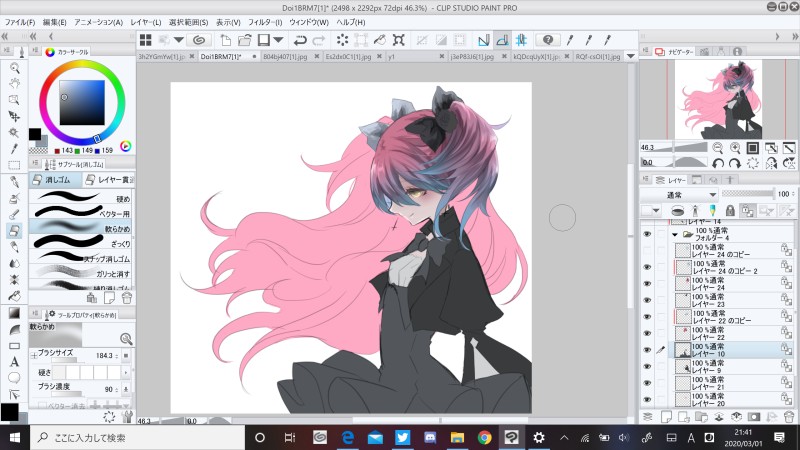Select the Text tool
Viewport: 800px width, 450px height.
[x=14, y=362]
